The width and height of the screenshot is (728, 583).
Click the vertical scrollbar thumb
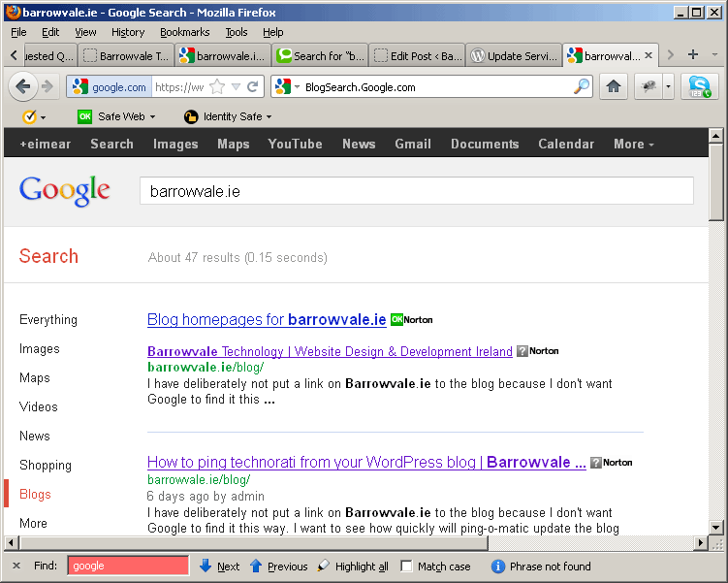pyautogui.click(x=715, y=182)
